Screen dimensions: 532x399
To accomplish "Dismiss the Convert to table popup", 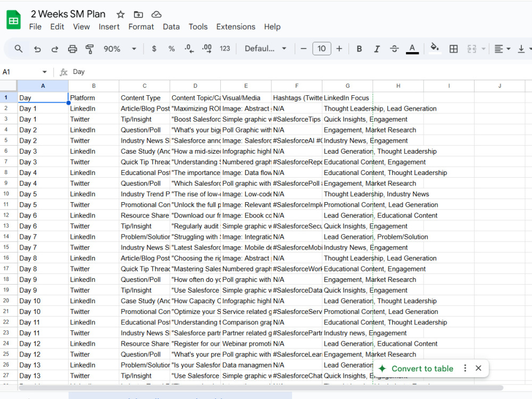I will point(478,368).
